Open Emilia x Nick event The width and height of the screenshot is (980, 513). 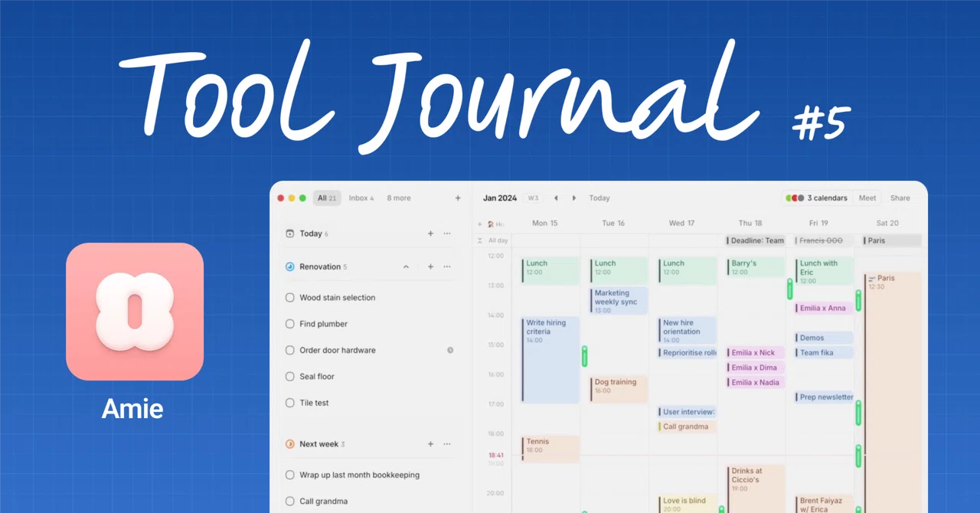[x=756, y=353]
